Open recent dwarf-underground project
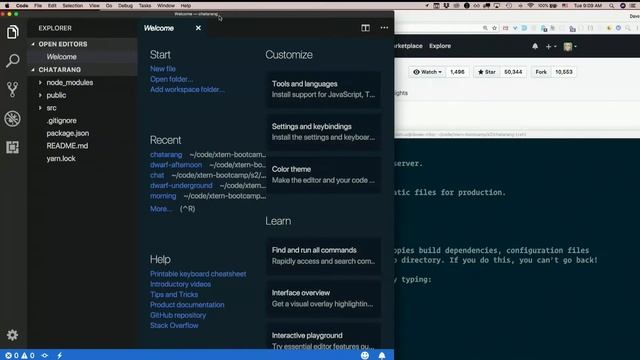The height and width of the screenshot is (360, 640). coord(181,185)
